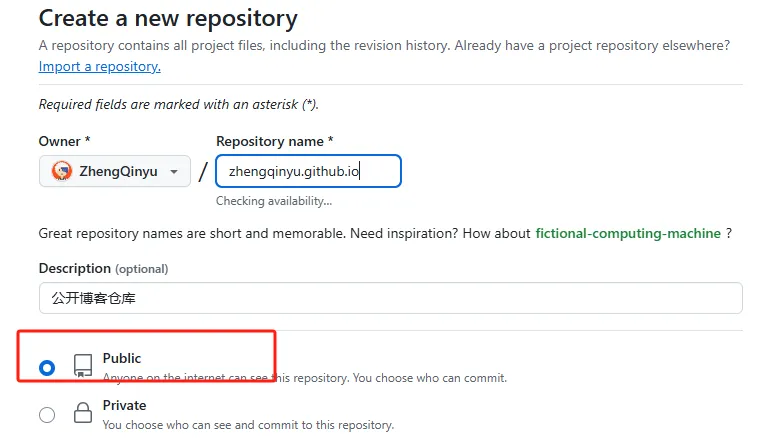Click the Private option description text
This screenshot has width=779, height=439.
pyautogui.click(x=248, y=425)
